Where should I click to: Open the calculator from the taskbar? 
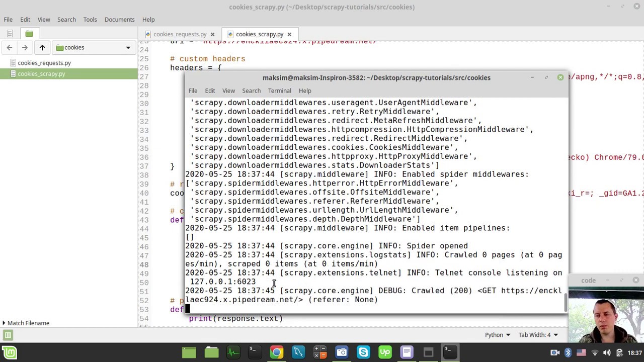pyautogui.click(x=320, y=352)
